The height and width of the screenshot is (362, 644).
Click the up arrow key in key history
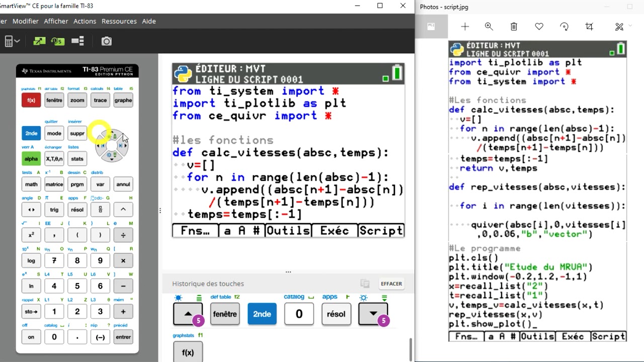click(188, 314)
